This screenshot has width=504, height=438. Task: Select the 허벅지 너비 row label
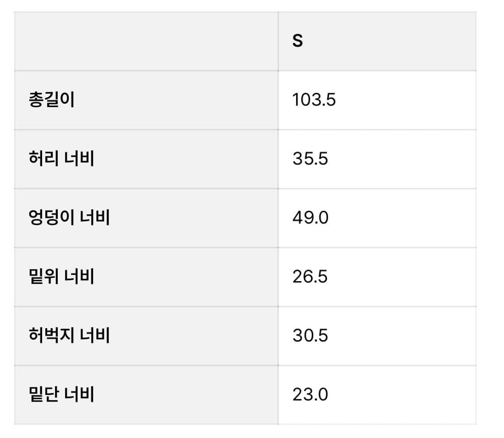pos(69,336)
